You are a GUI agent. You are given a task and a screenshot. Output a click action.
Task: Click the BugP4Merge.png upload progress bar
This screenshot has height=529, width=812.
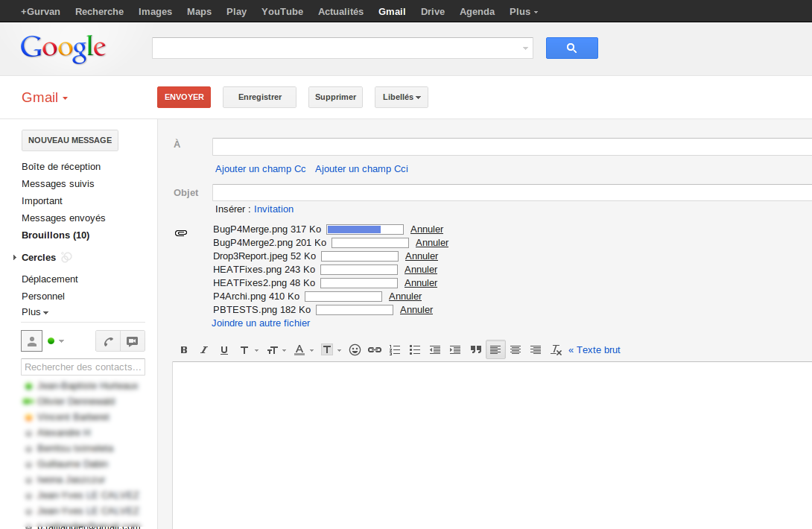[x=365, y=229]
